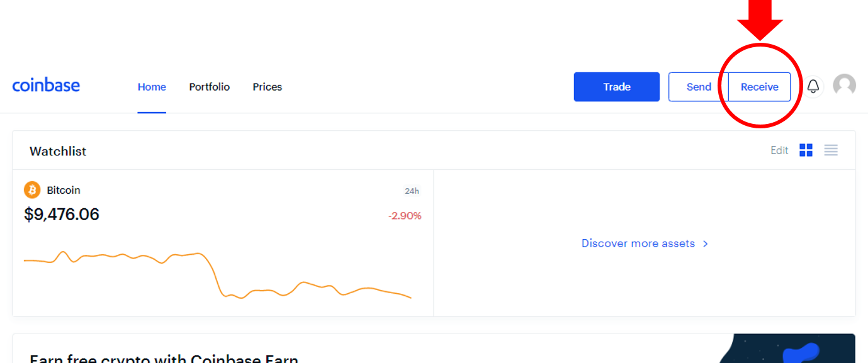Open the Portfolio tab

210,87
